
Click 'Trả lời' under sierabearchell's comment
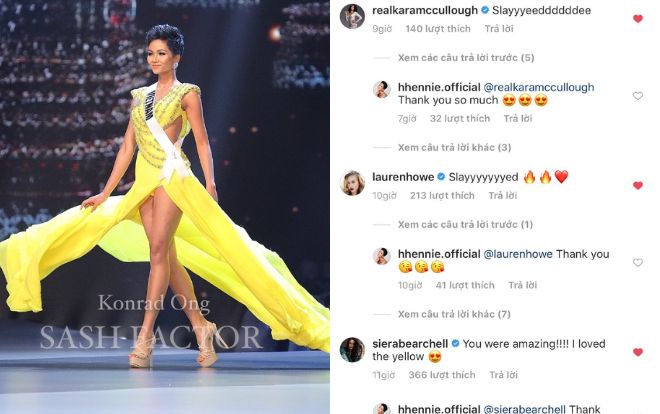tap(503, 375)
